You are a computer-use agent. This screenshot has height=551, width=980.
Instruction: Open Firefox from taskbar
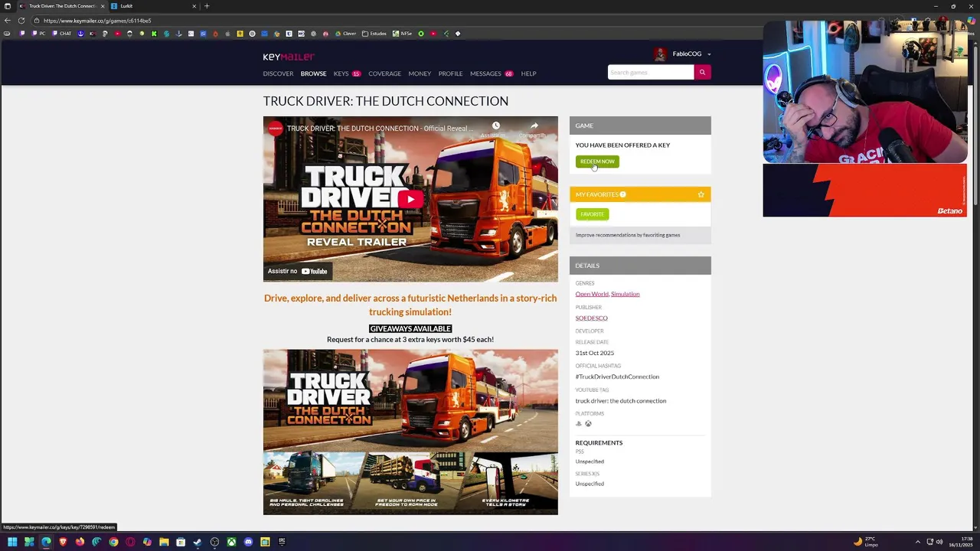point(80,542)
